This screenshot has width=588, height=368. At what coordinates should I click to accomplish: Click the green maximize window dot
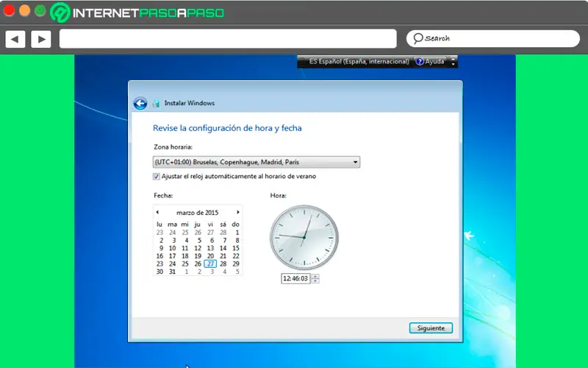click(x=40, y=10)
